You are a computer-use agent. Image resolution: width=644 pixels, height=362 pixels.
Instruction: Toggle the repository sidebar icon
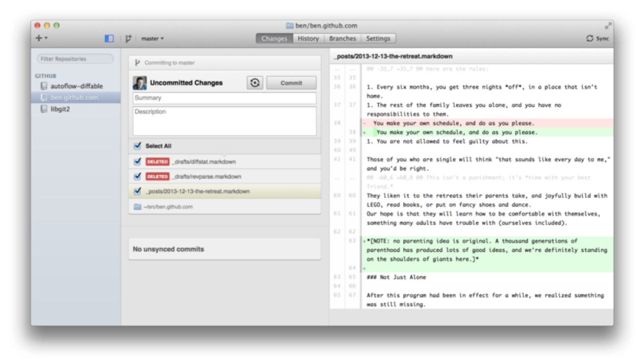pos(109,38)
